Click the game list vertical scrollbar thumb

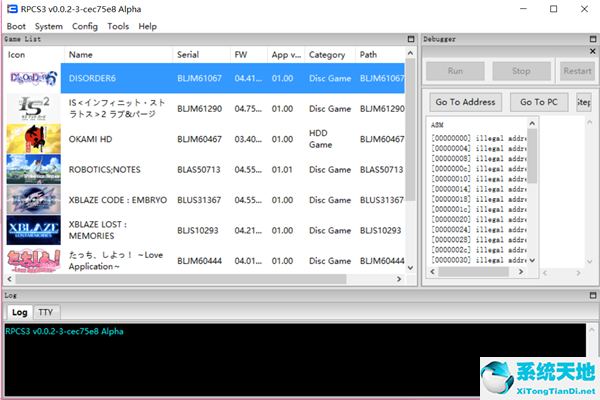click(411, 129)
